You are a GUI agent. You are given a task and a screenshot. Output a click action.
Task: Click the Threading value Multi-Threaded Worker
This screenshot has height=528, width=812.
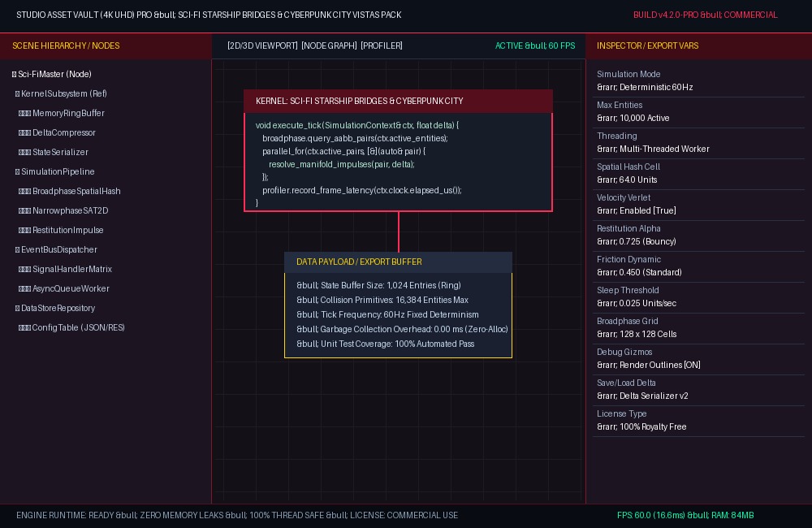coord(653,149)
